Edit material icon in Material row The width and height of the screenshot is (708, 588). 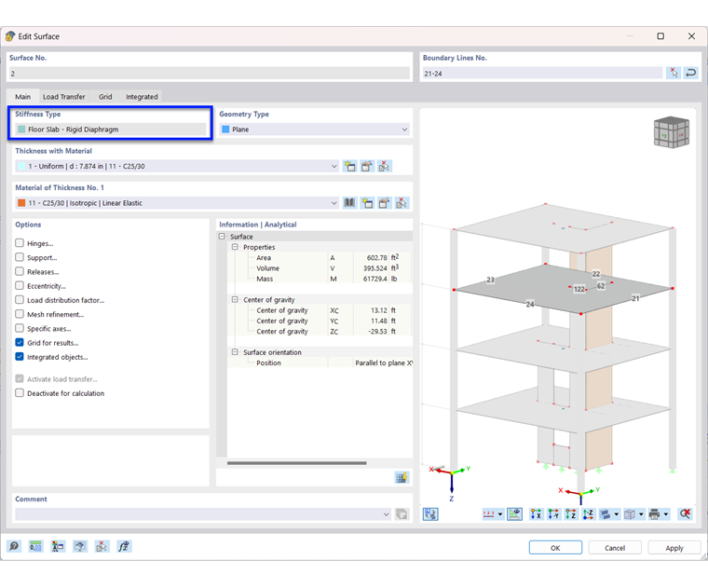coord(384,203)
